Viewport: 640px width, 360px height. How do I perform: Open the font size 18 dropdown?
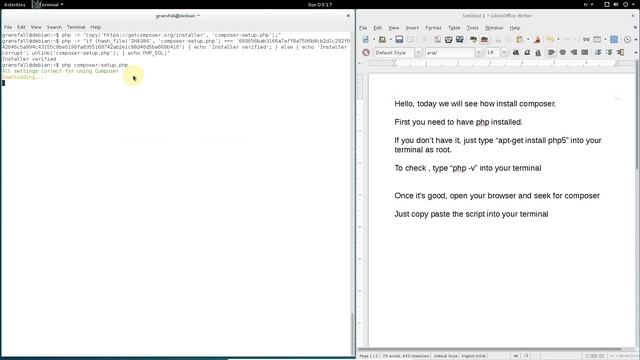[x=505, y=52]
